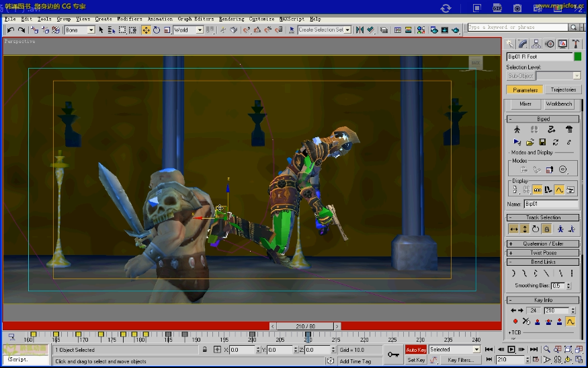Open the MAXScript menu
The height and width of the screenshot is (368, 588).
[292, 19]
